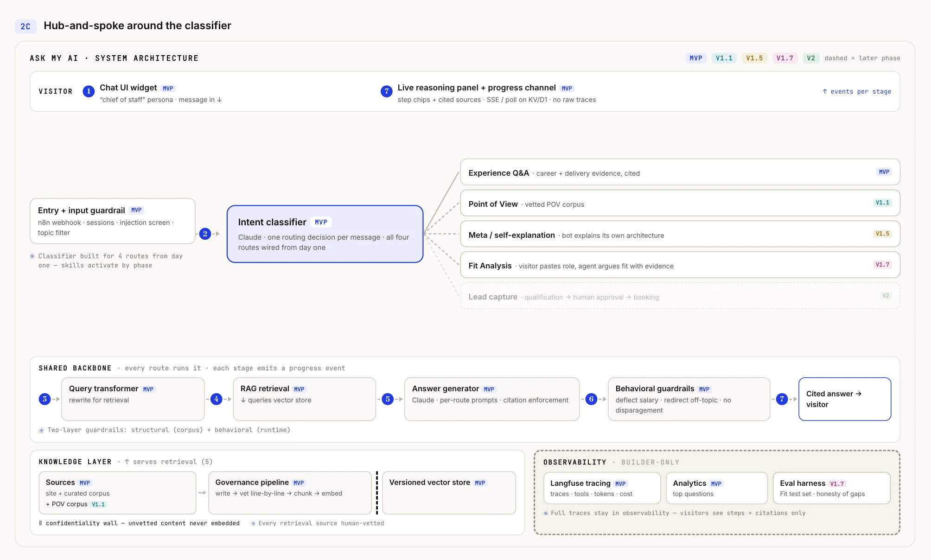931x560 pixels.
Task: Click the Analytics top questions card
Action: [717, 488]
